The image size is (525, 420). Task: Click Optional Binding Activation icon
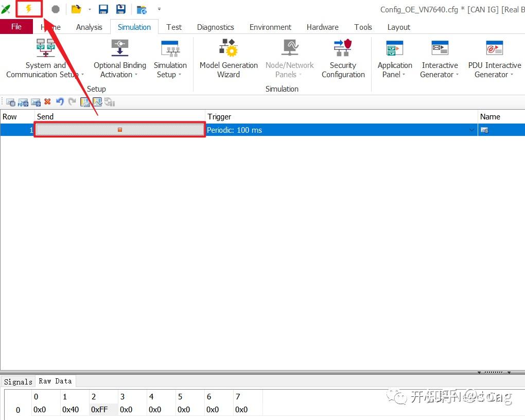click(119, 48)
